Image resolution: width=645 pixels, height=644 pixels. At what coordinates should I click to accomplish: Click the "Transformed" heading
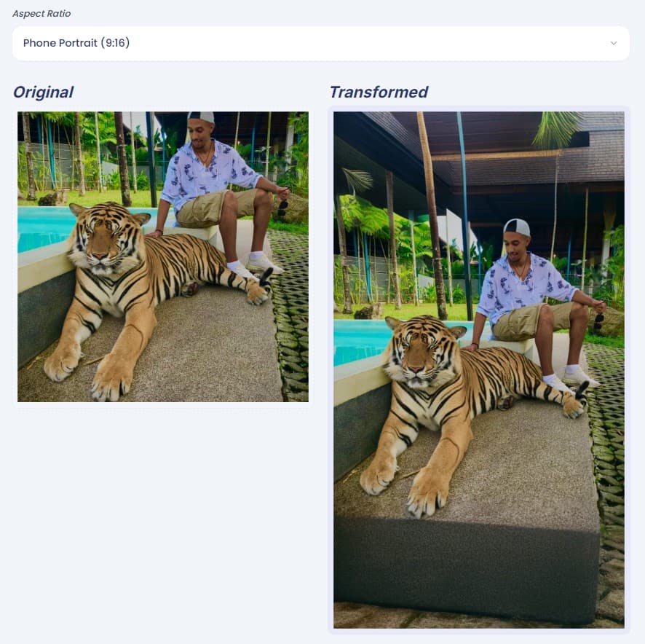point(378,93)
